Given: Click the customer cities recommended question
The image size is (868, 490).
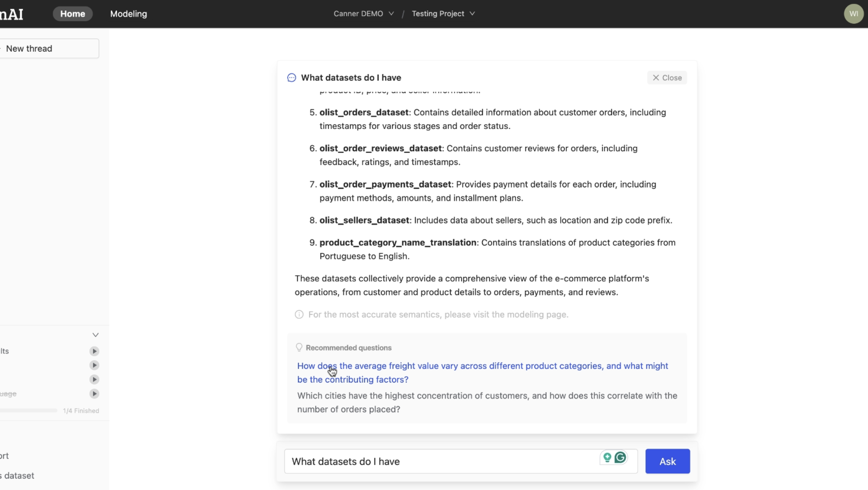Looking at the screenshot, I should tap(487, 402).
